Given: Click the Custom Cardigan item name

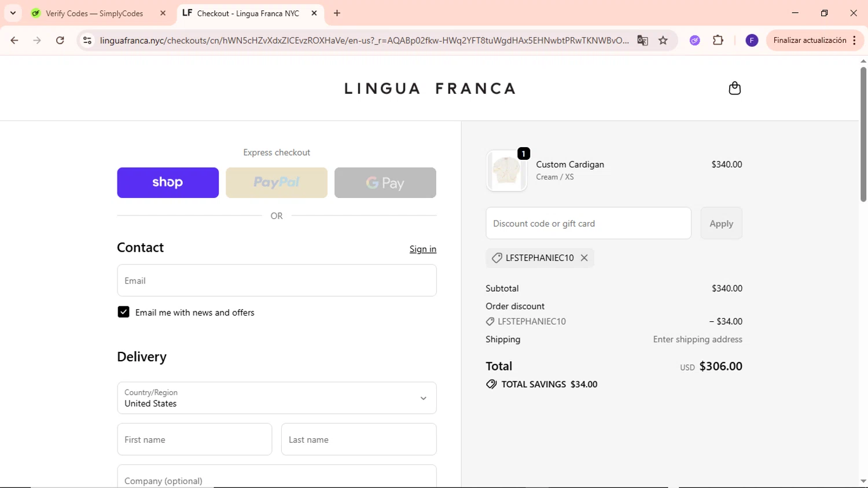Looking at the screenshot, I should [570, 164].
